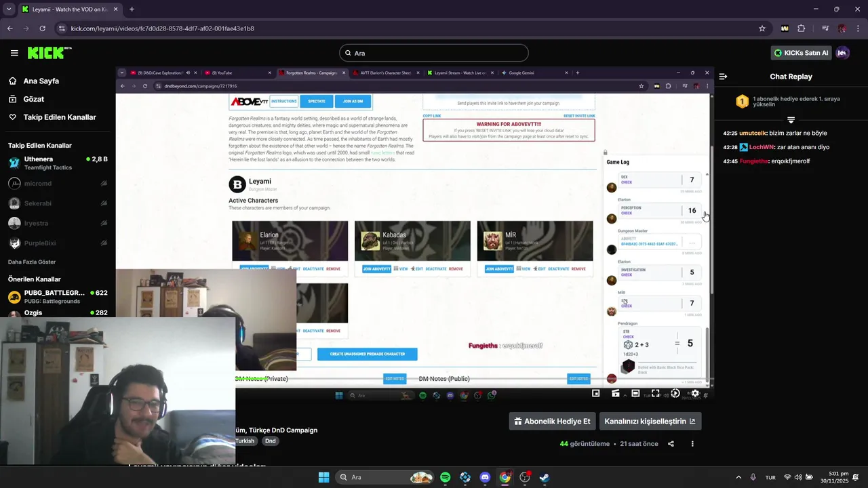This screenshot has height=488, width=868.
Task: Open more options beside share
Action: tap(692, 444)
